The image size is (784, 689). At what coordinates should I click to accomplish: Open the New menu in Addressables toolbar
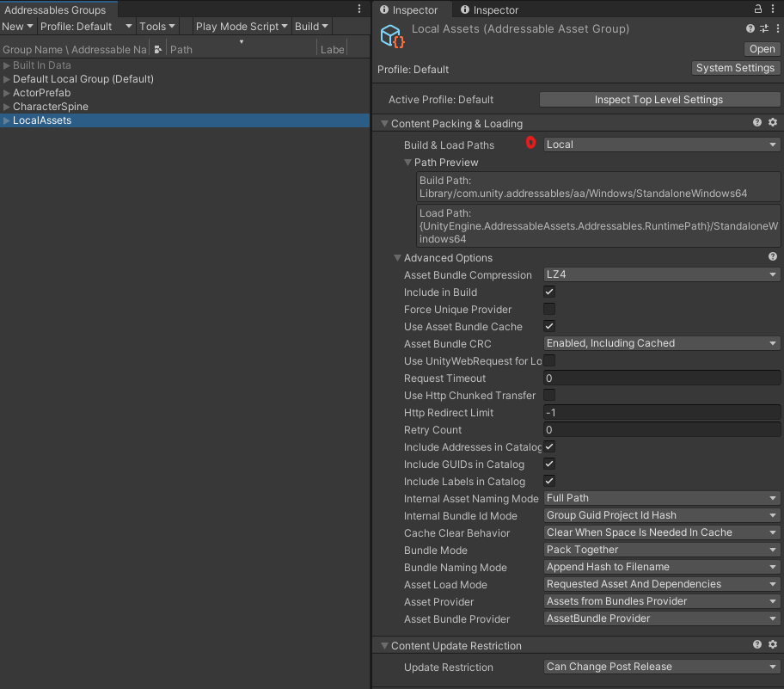coord(17,27)
